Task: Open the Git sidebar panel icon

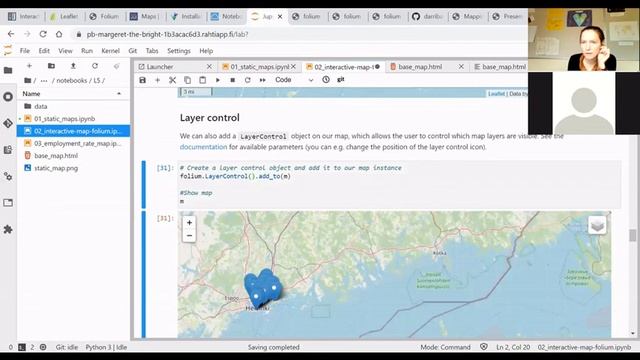Action: [8, 123]
